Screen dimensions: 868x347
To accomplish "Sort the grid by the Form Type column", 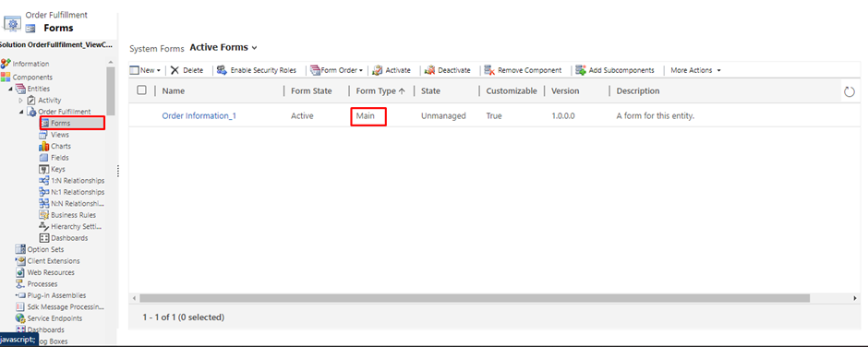I will point(380,90).
